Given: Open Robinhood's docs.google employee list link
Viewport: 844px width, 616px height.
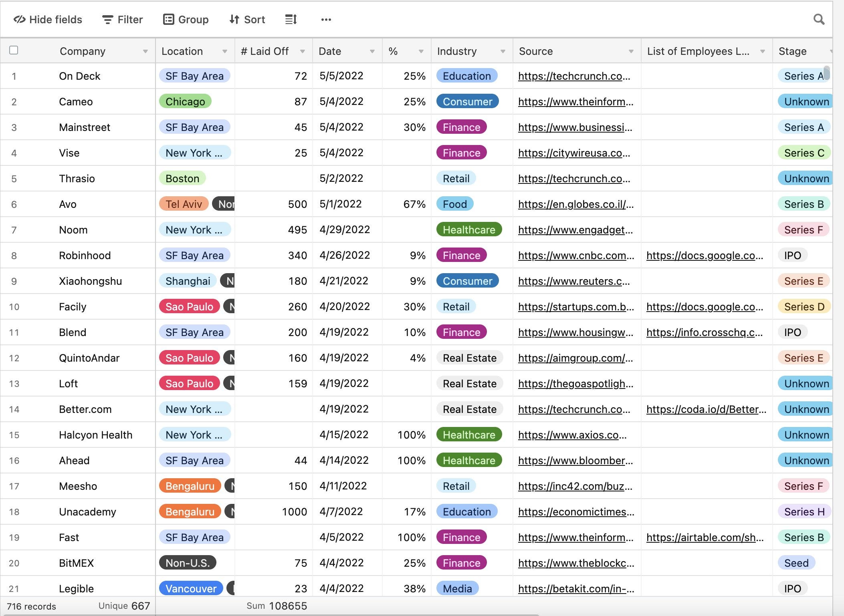Looking at the screenshot, I should tap(705, 256).
